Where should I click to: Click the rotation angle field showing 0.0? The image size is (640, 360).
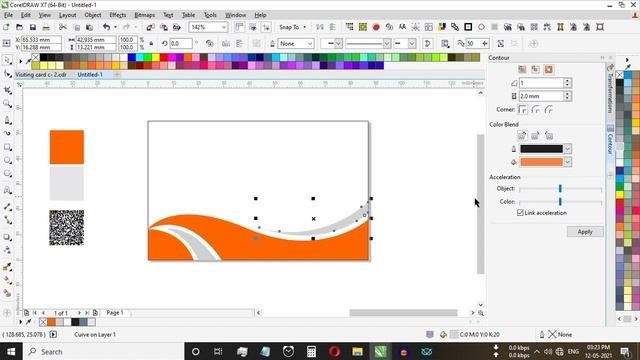180,43
